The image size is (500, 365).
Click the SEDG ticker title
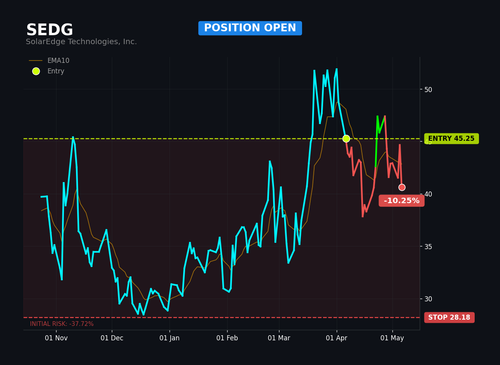click(50, 30)
